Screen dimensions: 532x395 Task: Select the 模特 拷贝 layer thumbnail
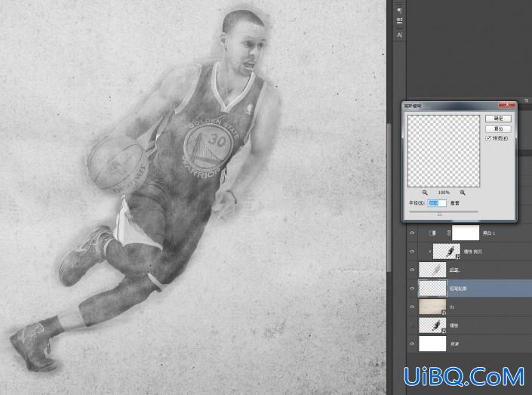(447, 252)
